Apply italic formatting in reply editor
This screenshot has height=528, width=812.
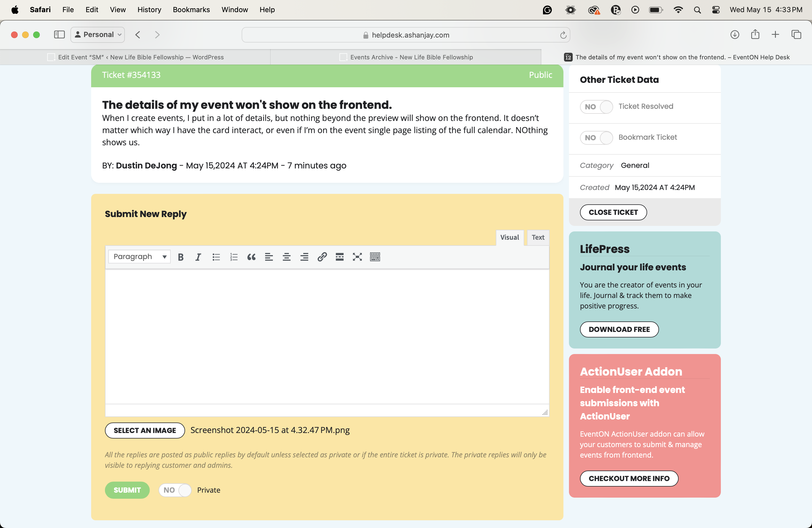click(x=198, y=257)
